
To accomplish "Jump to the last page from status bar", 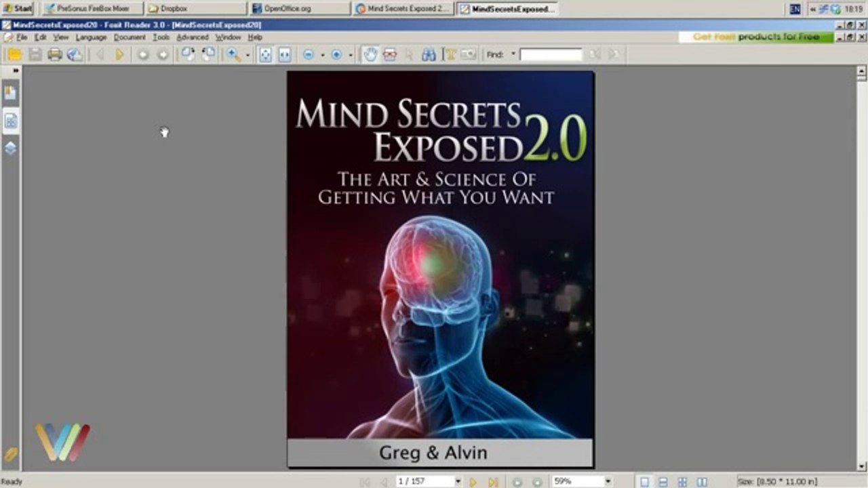I will tap(493, 481).
